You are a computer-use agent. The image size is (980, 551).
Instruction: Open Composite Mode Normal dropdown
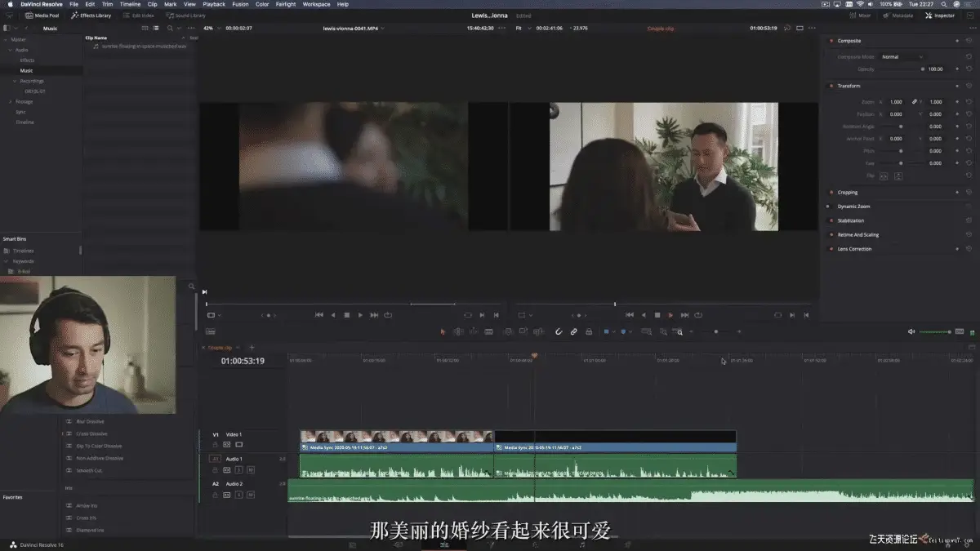(902, 57)
